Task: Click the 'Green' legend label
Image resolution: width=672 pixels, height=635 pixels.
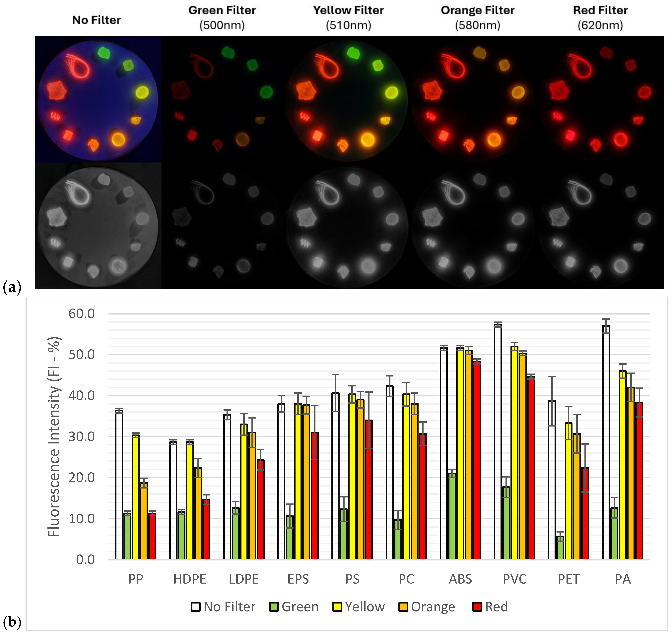Action: tap(300, 606)
